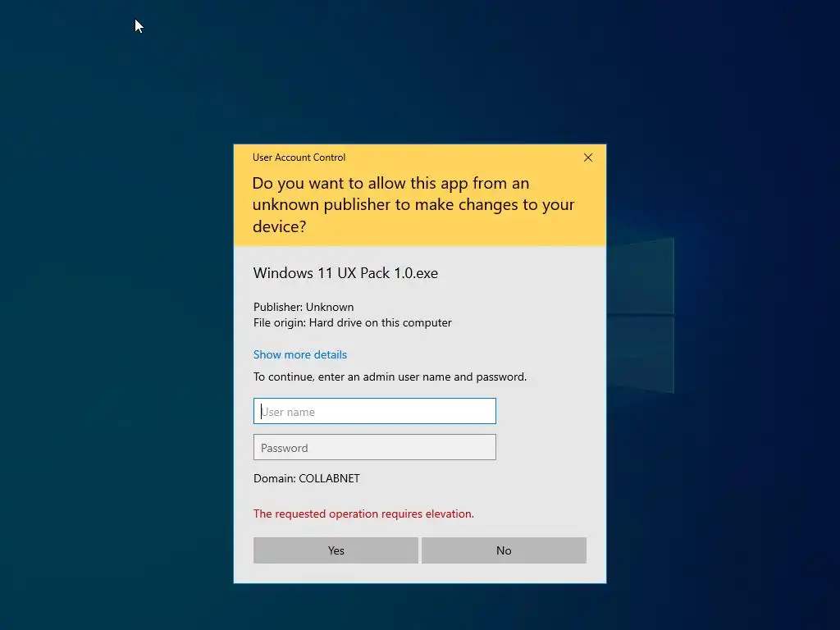Click the 'Domain: COLLABNET' label

[x=307, y=478]
